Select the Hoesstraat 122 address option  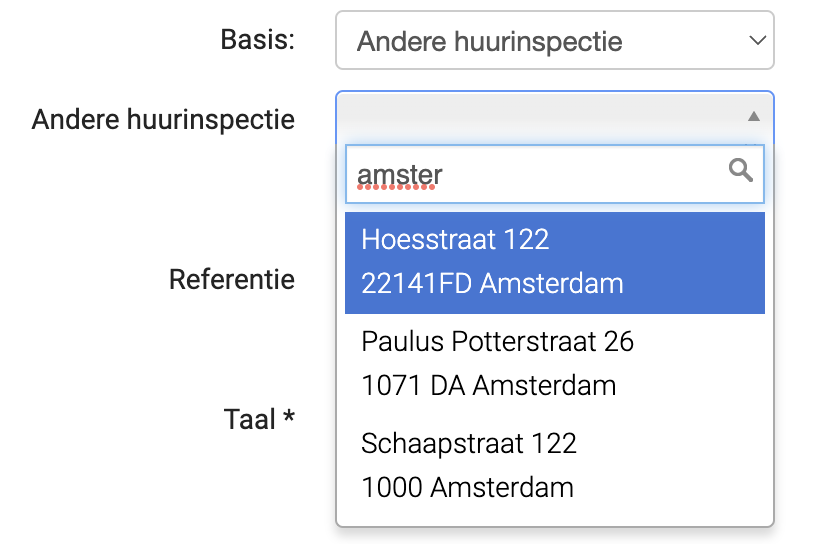click(455, 240)
